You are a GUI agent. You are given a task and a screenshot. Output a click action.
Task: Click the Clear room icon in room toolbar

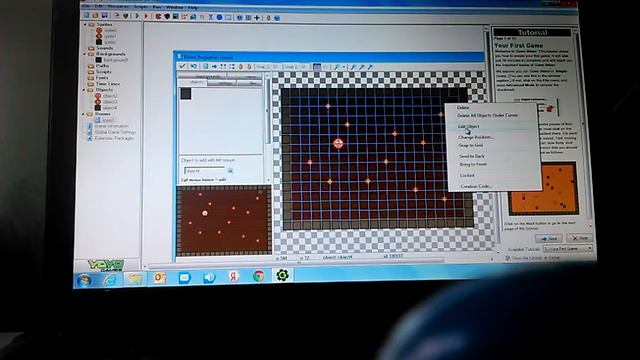[x=206, y=66]
